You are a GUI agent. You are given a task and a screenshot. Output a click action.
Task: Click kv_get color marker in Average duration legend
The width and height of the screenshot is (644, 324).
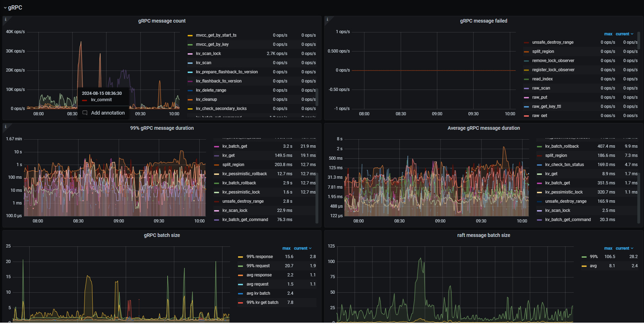[x=539, y=174]
